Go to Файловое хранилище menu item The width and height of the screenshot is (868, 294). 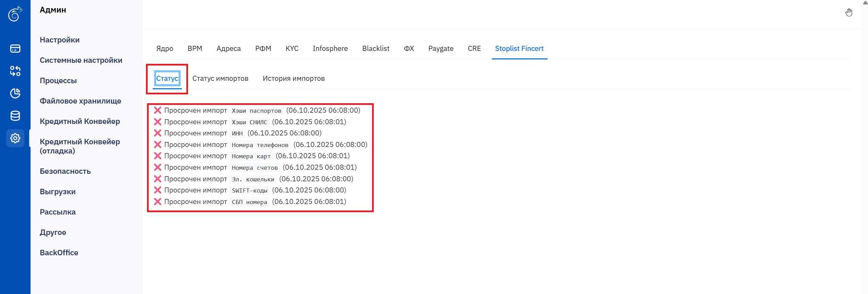pyautogui.click(x=80, y=101)
